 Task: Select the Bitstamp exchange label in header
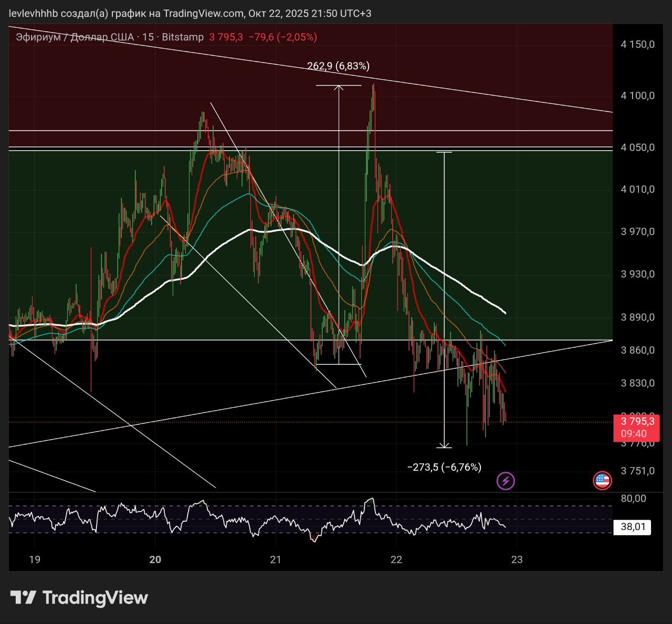183,37
